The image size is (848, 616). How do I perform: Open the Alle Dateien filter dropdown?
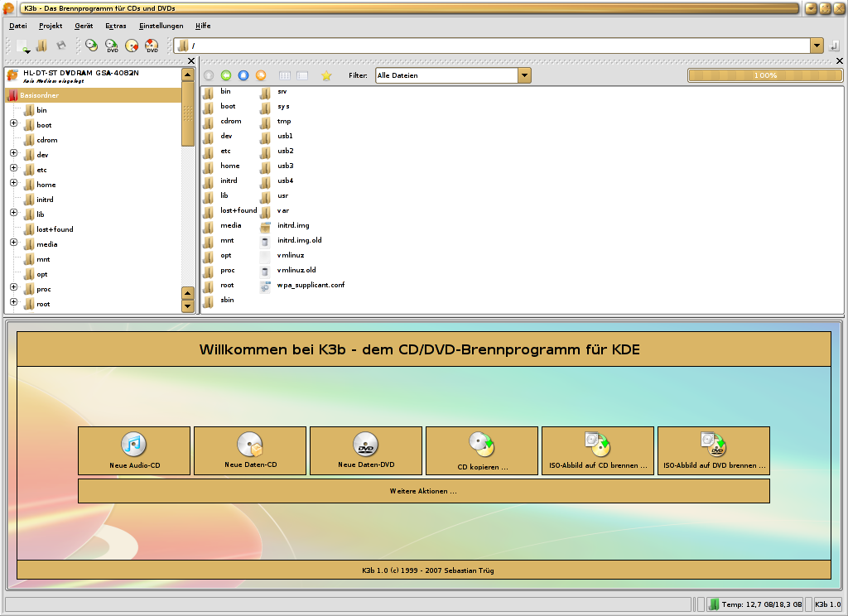(x=524, y=75)
